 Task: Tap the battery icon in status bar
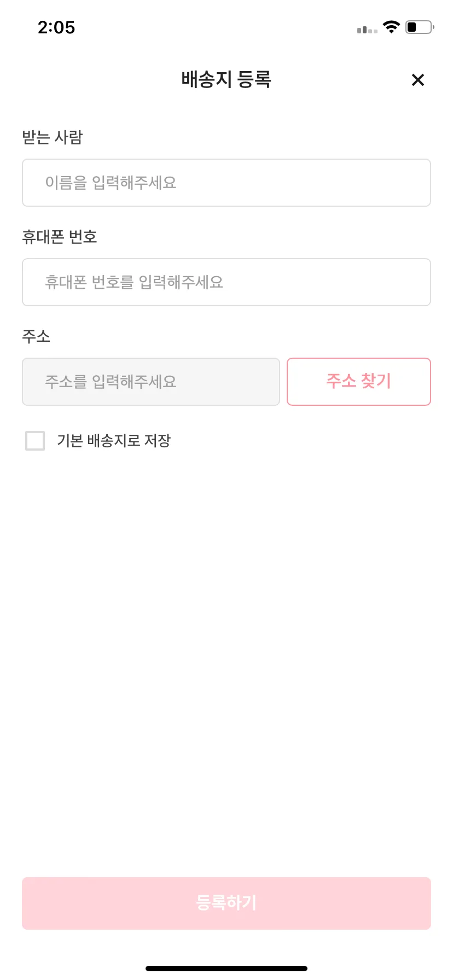pyautogui.click(x=420, y=27)
